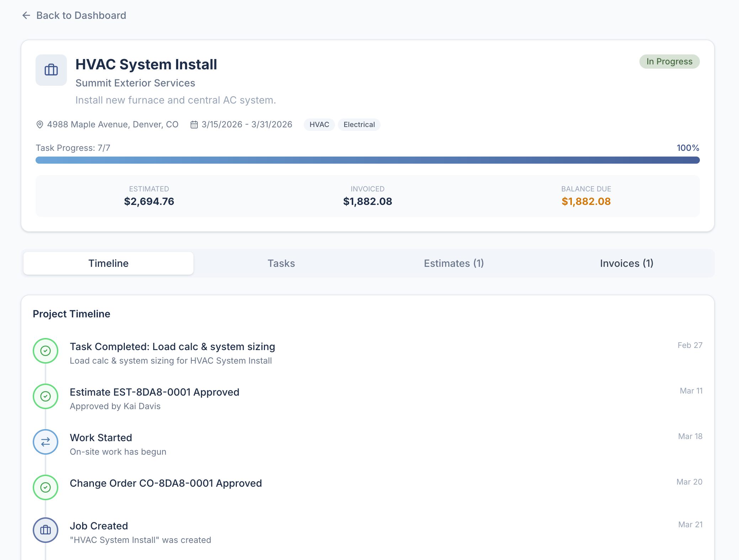Open Change Order CO-8DA8-0001 Approved entry

click(x=166, y=483)
